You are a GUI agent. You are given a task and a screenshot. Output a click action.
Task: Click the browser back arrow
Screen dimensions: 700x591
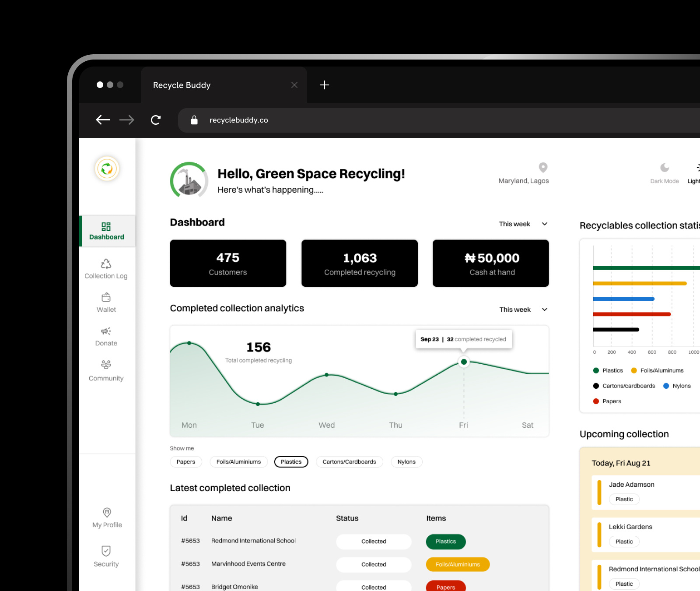point(103,120)
